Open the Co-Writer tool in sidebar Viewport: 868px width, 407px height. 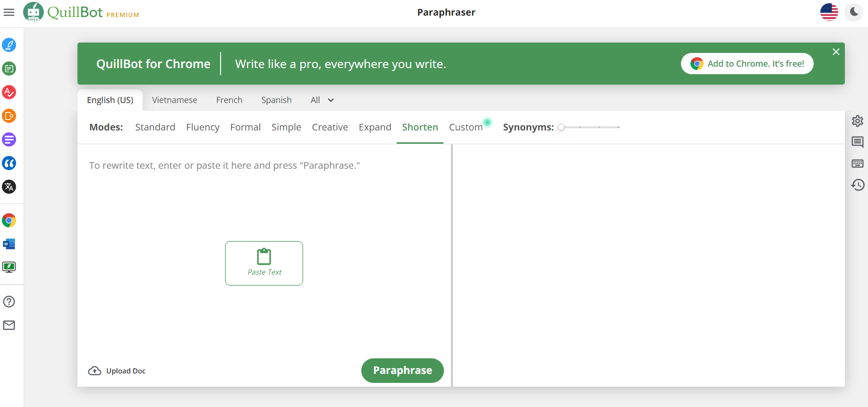click(9, 45)
